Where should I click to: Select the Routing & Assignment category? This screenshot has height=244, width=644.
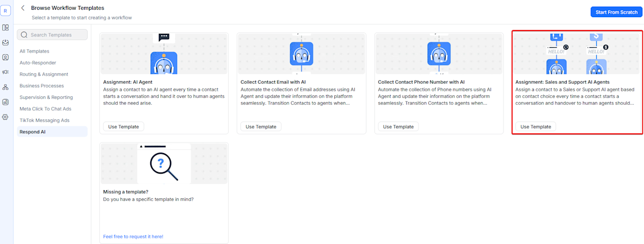(44, 74)
